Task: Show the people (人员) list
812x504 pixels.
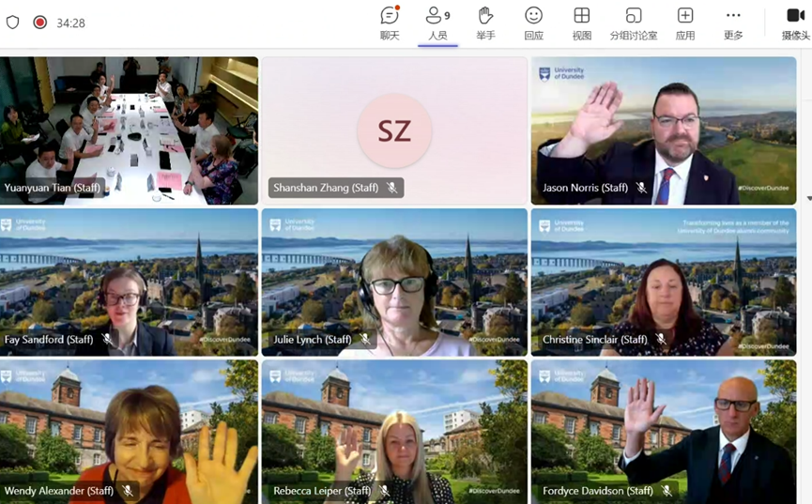Action: coord(437,23)
